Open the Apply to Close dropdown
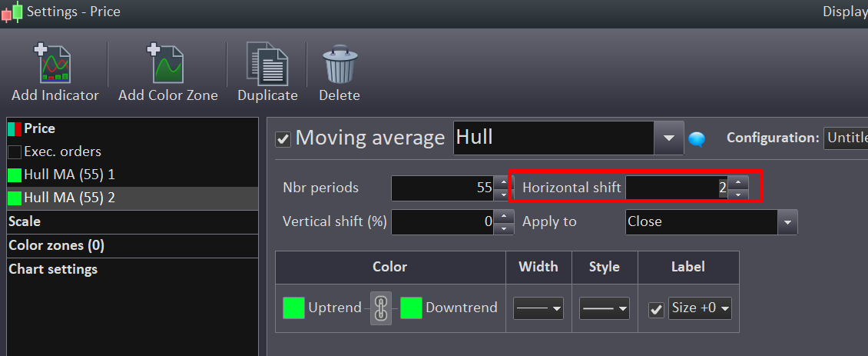 coord(787,222)
